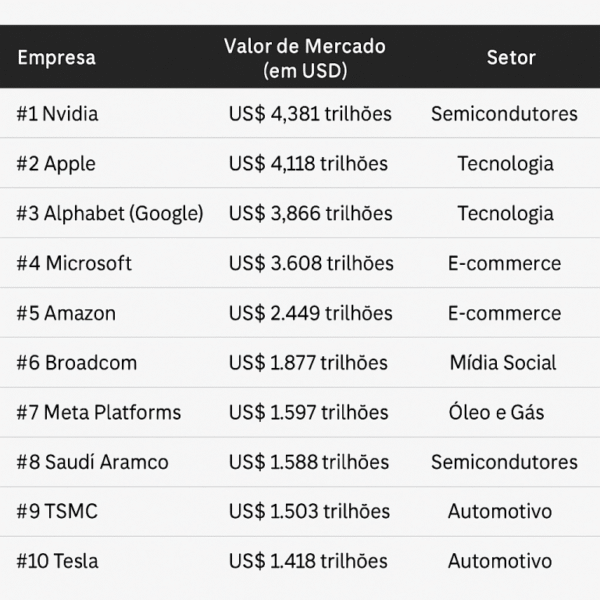The height and width of the screenshot is (600, 600).
Task: Select #3 Alphabet (Google) entry
Action: coord(109,213)
